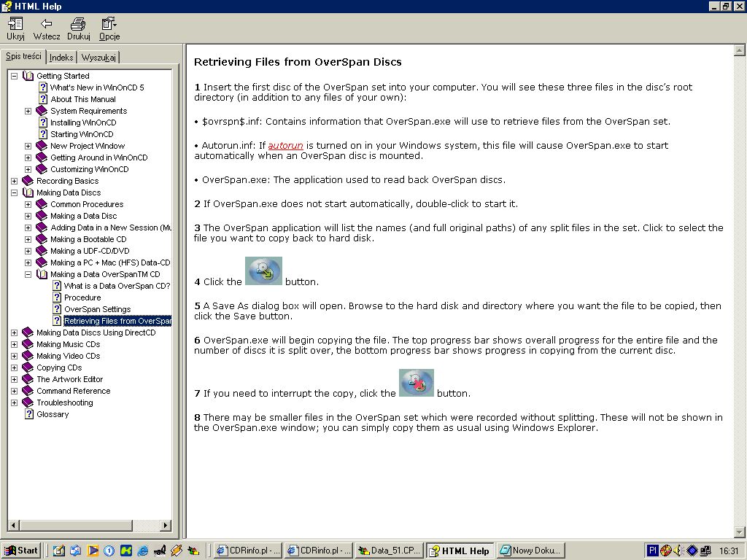Click the open book icon beside Making Data Discs
The image size is (747, 560).
[28, 192]
